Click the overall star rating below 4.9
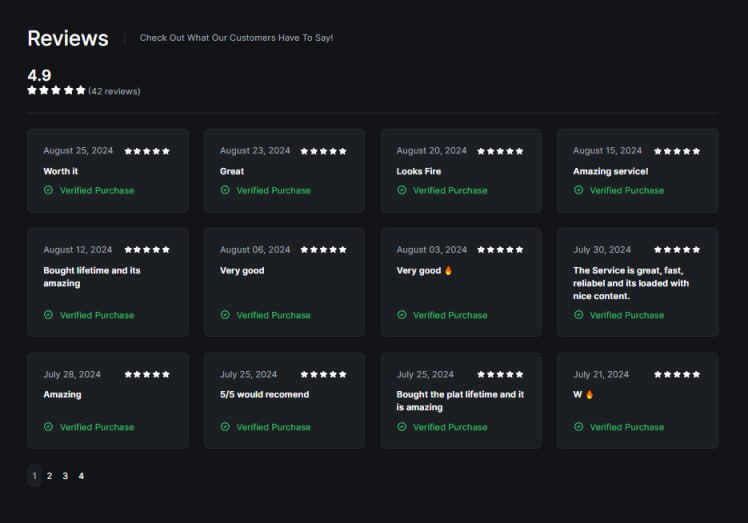 pyautogui.click(x=56, y=91)
